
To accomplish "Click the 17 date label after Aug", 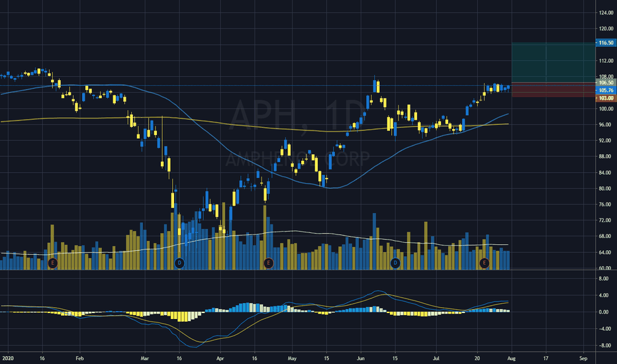I will pyautogui.click(x=546, y=359).
